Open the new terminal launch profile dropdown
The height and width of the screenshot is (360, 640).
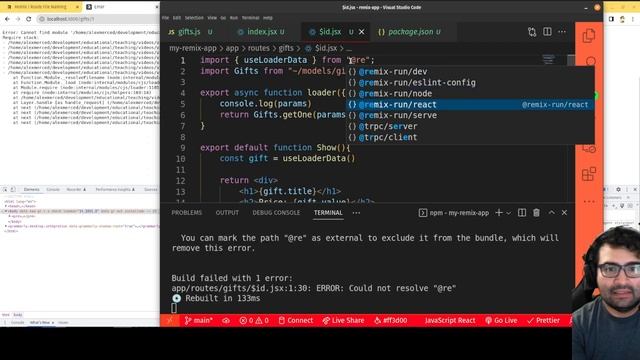509,213
